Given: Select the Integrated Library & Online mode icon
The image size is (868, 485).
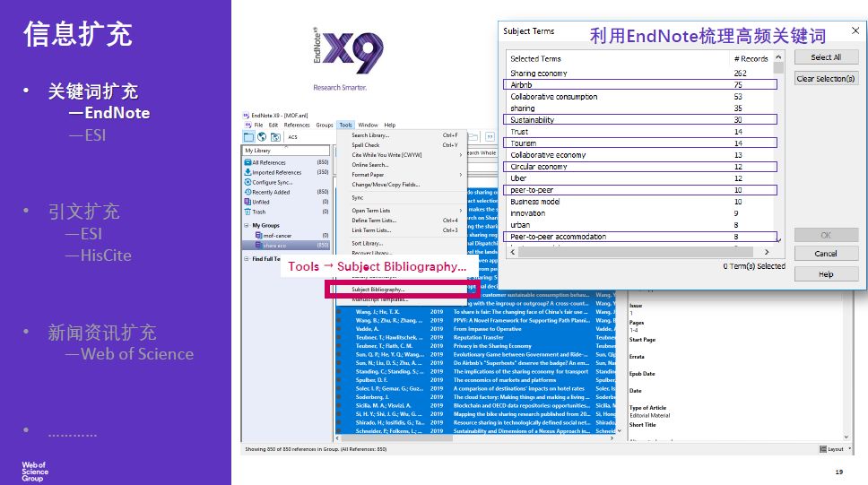Looking at the screenshot, I should 275,137.
